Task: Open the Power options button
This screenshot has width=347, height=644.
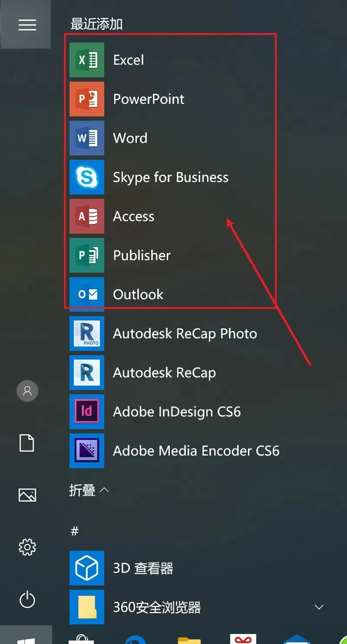Action: (27, 600)
